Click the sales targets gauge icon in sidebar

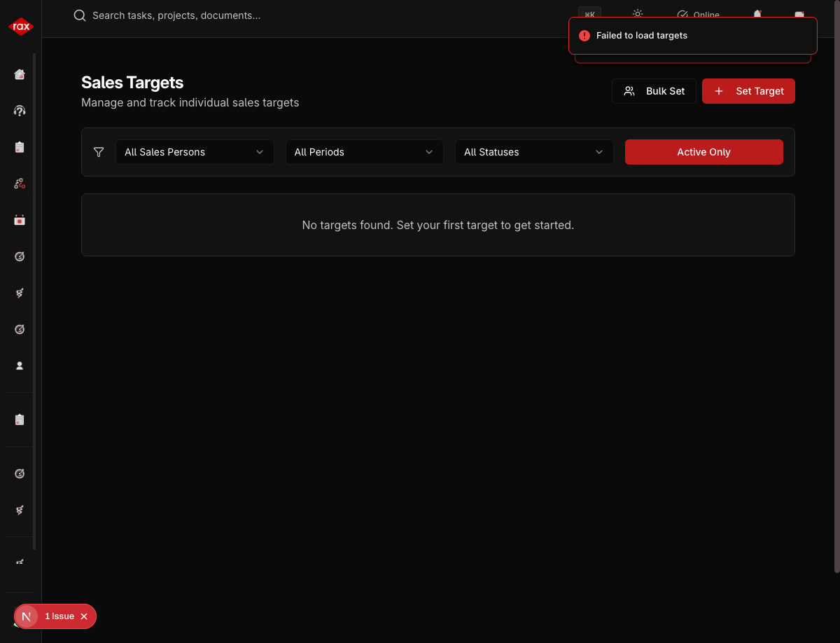pos(19,256)
